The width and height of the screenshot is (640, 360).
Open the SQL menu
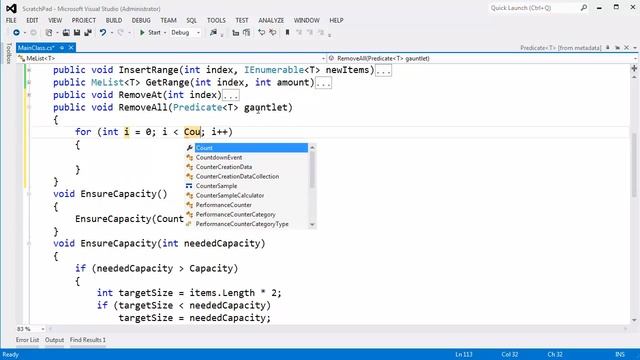(x=191, y=20)
